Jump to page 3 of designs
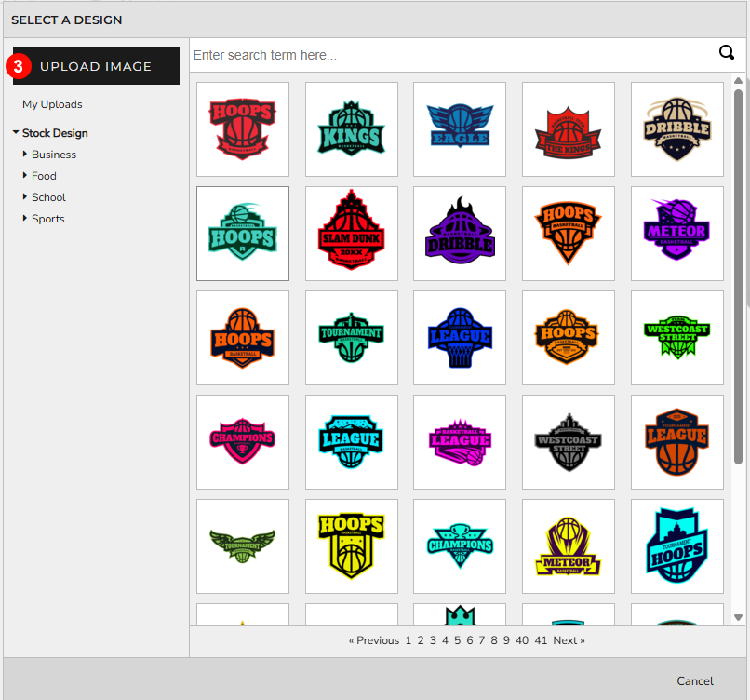 (433, 640)
